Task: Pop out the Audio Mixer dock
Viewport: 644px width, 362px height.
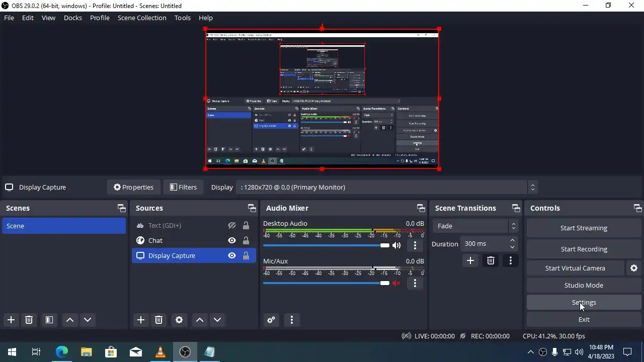Action: click(x=421, y=208)
